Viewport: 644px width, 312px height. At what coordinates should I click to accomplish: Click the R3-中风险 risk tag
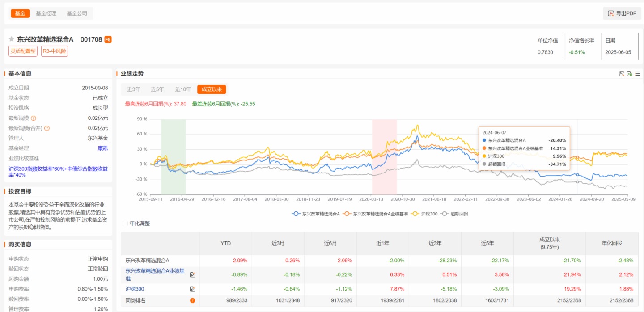(55, 51)
